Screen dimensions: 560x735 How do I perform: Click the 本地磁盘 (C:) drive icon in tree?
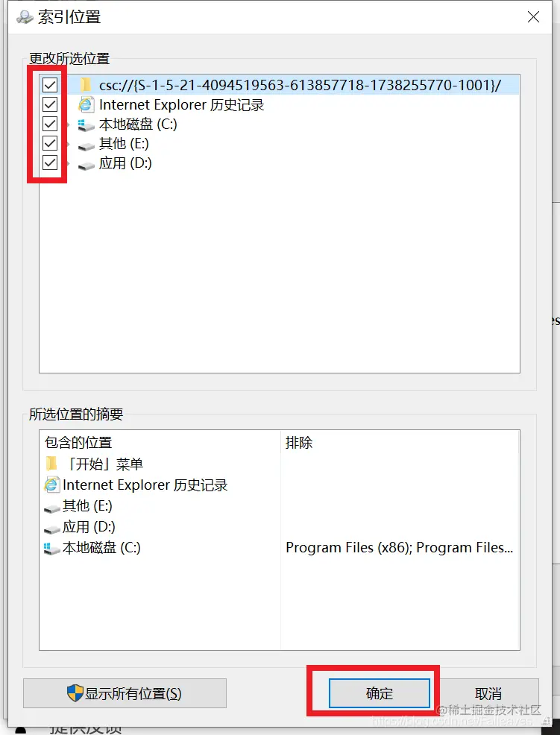click(86, 124)
